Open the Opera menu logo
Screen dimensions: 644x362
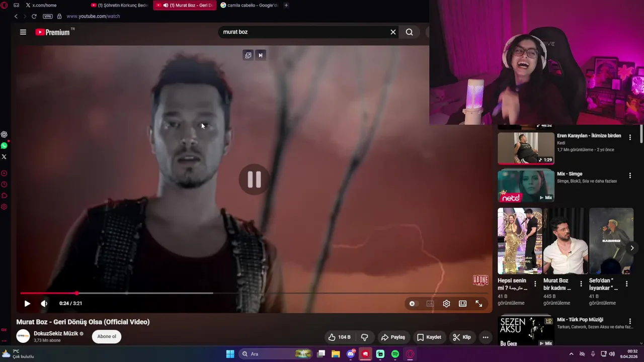[x=4, y=5]
